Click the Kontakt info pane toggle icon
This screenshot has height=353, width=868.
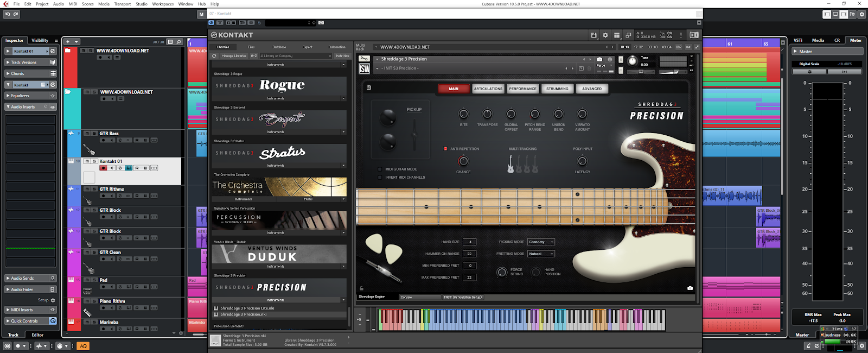694,35
